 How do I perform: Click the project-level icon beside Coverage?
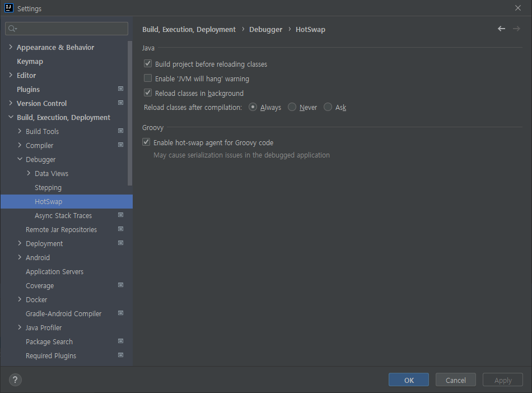pos(120,285)
